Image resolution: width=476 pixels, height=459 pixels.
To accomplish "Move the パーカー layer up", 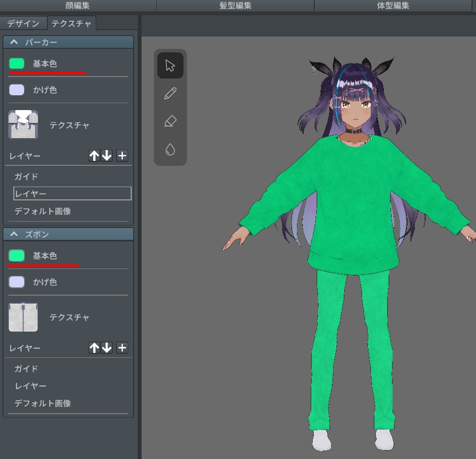I will pos(94,155).
